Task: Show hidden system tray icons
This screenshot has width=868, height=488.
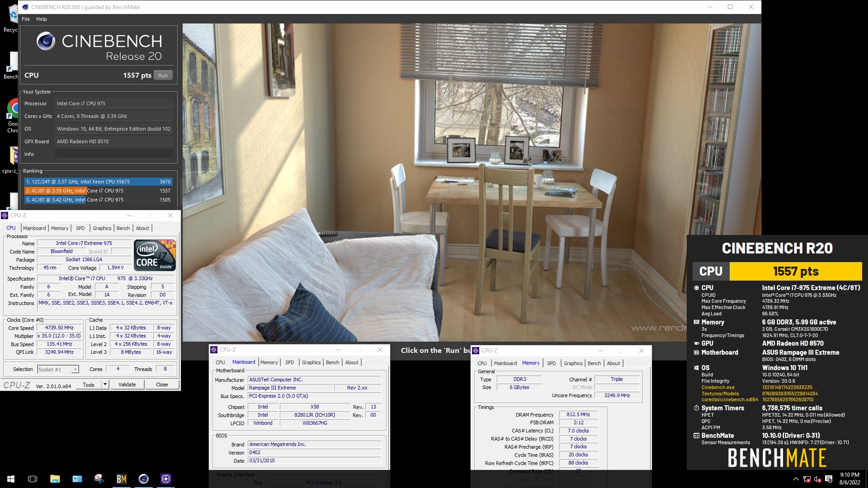Action: click(x=796, y=479)
